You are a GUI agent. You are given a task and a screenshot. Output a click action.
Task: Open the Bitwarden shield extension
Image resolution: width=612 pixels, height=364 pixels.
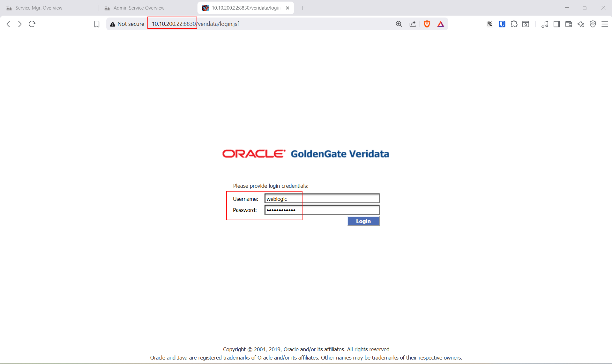click(x=502, y=24)
